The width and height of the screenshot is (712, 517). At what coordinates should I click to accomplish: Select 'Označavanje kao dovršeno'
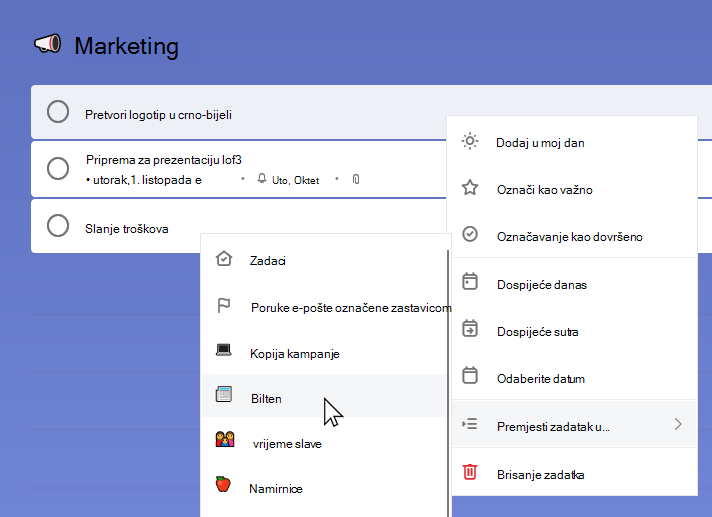point(572,236)
